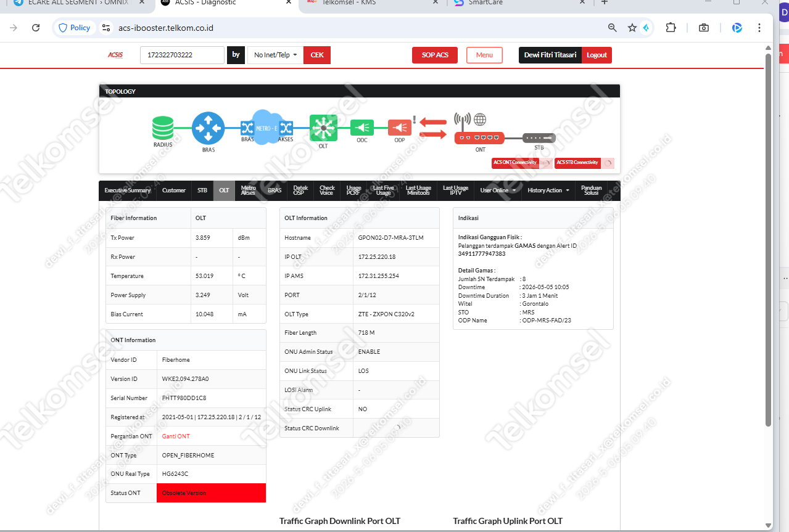Bookmark this page with star icon

pyautogui.click(x=632, y=28)
